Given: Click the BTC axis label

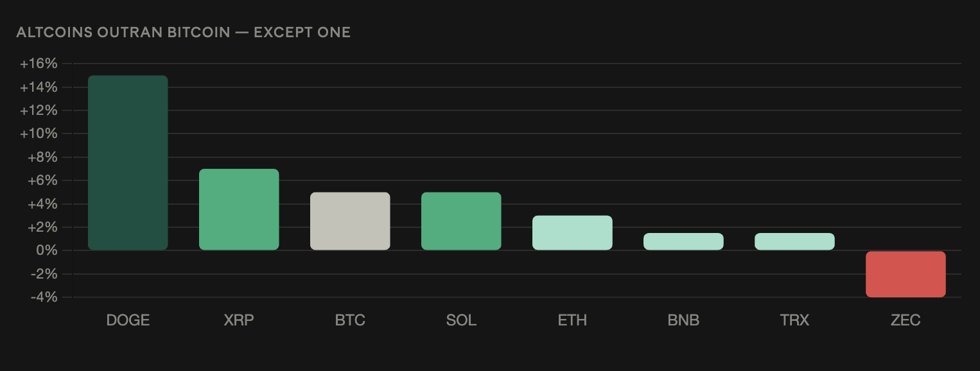Looking at the screenshot, I should click(x=350, y=320).
